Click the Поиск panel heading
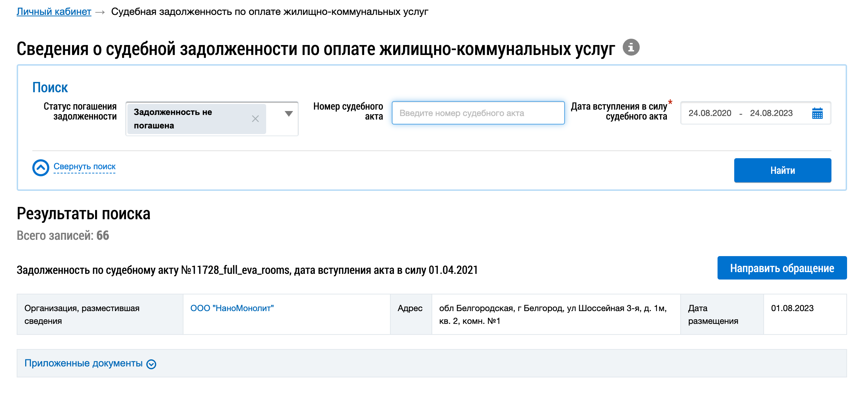Image resolution: width=868 pixels, height=398 pixels. point(50,87)
